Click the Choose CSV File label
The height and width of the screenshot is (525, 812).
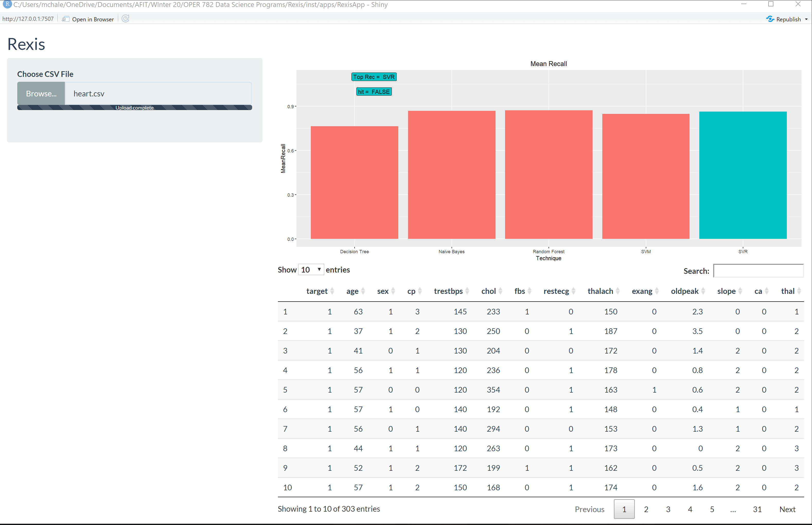click(45, 74)
